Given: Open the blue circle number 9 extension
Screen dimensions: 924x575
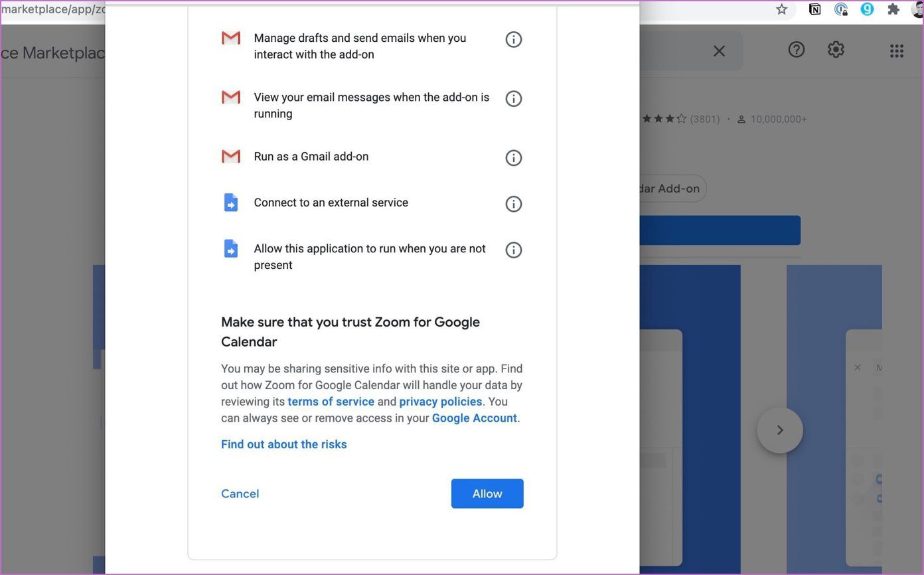Looking at the screenshot, I should point(867,9).
